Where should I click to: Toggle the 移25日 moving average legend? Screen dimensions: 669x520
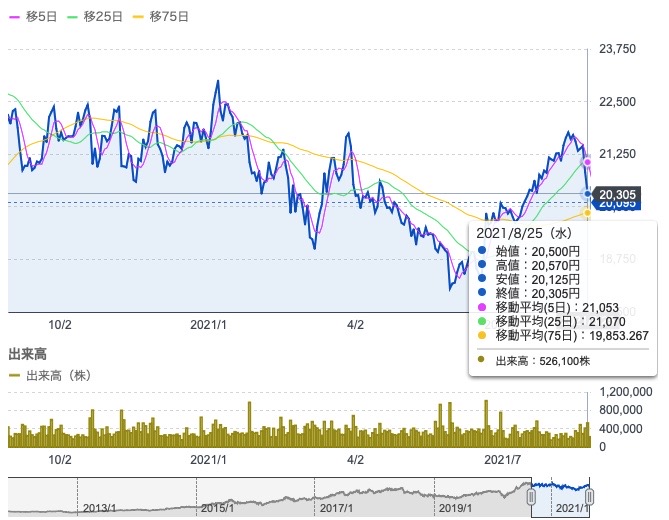(x=95, y=17)
